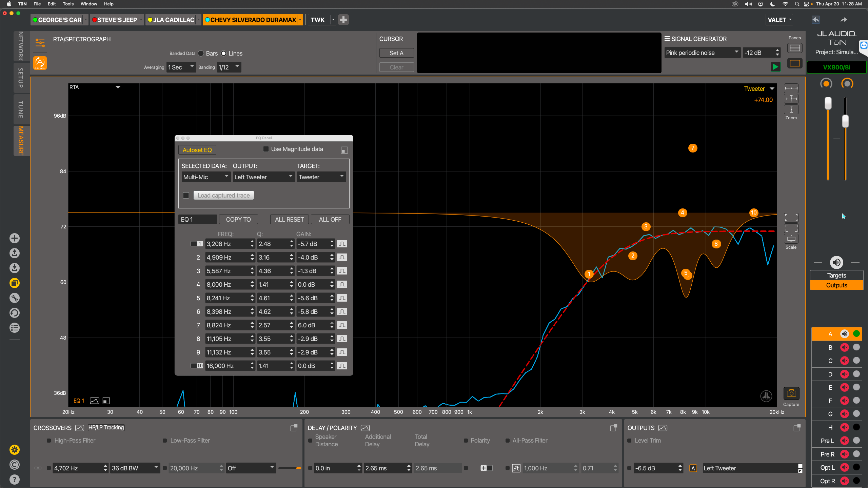Image resolution: width=868 pixels, height=488 pixels.
Task: Click the add plus icon in left sidebar
Action: [x=14, y=238]
